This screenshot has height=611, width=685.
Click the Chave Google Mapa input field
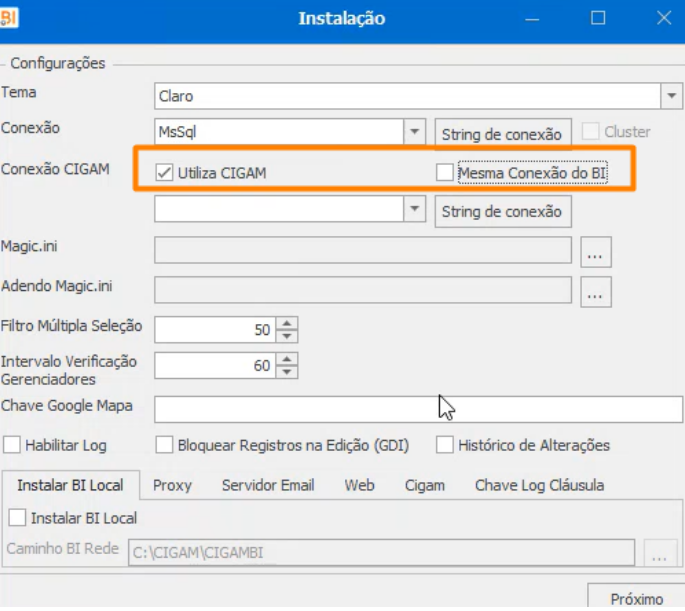(x=418, y=409)
